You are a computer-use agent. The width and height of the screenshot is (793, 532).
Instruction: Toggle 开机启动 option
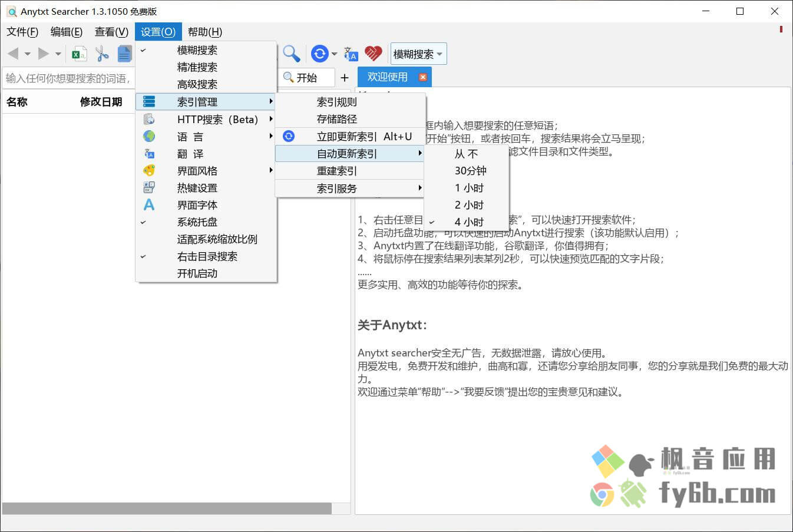coord(206,273)
